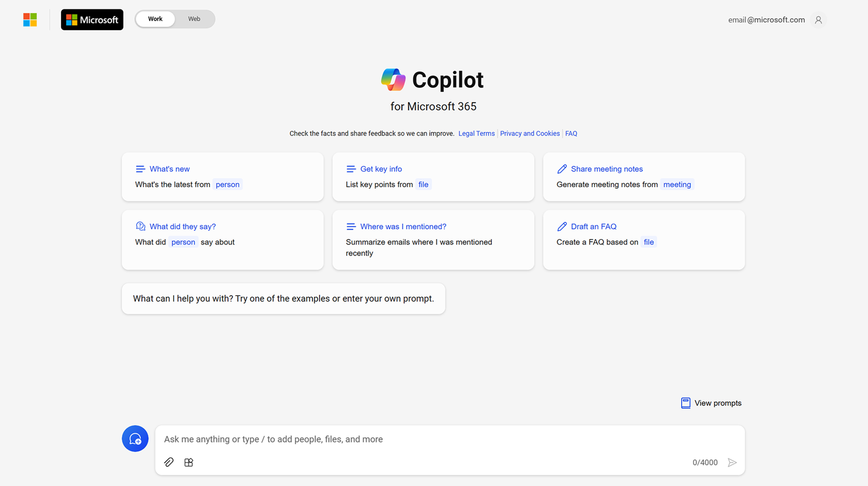
Task: Open the plugins icon beside the paperclip
Action: click(188, 462)
